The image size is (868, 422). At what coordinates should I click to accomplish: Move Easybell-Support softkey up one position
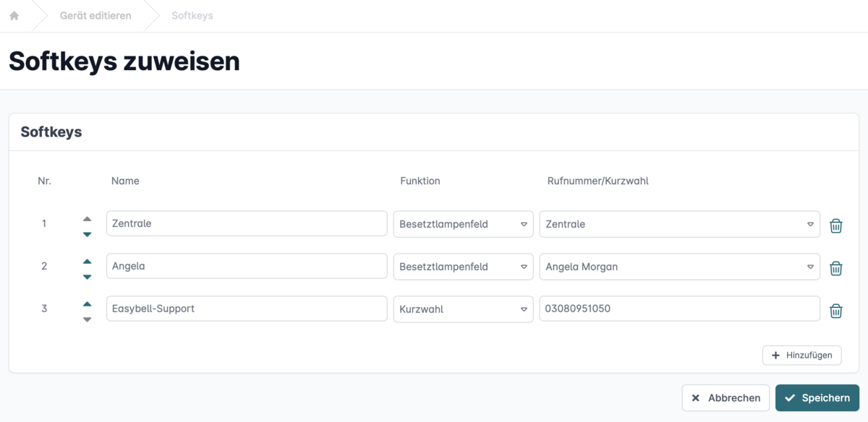88,303
